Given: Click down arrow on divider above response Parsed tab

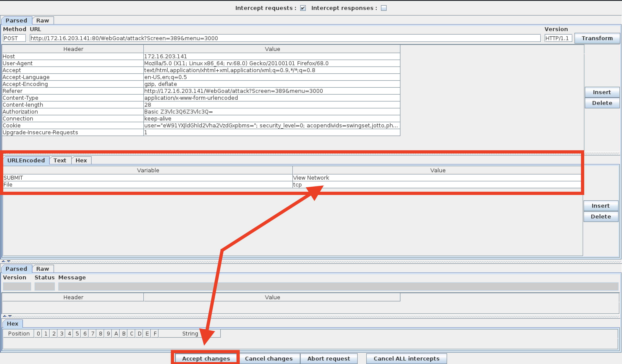Looking at the screenshot, I should coord(9,261).
